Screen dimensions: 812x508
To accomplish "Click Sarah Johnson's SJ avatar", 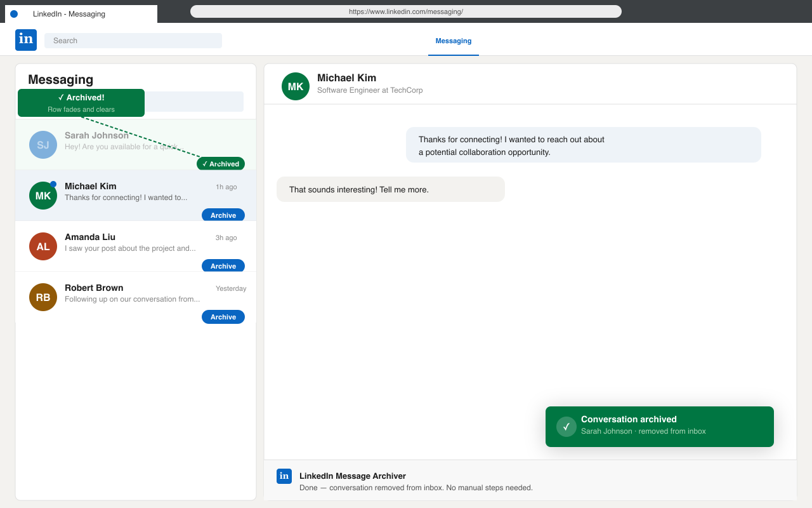I will point(43,145).
